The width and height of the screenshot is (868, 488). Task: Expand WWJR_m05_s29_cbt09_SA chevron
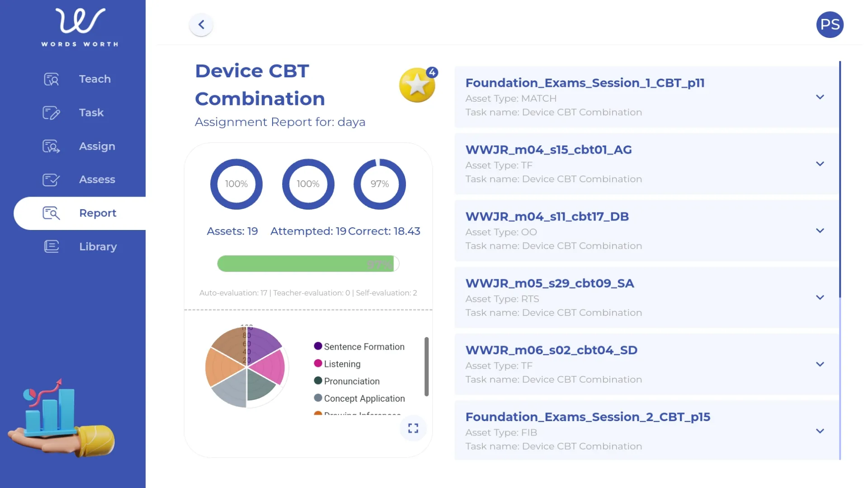[820, 298]
